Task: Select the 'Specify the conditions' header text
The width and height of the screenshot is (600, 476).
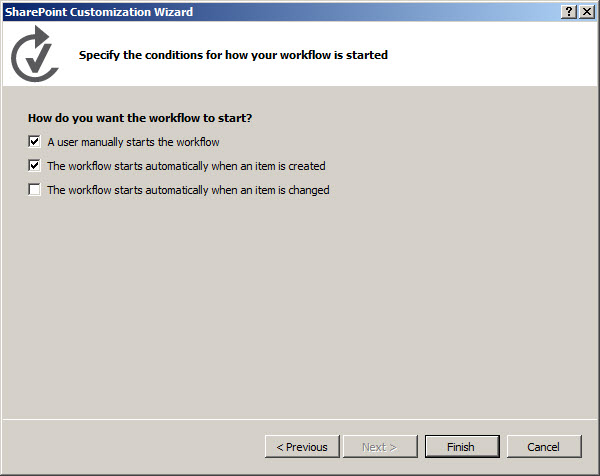Action: pos(233,55)
